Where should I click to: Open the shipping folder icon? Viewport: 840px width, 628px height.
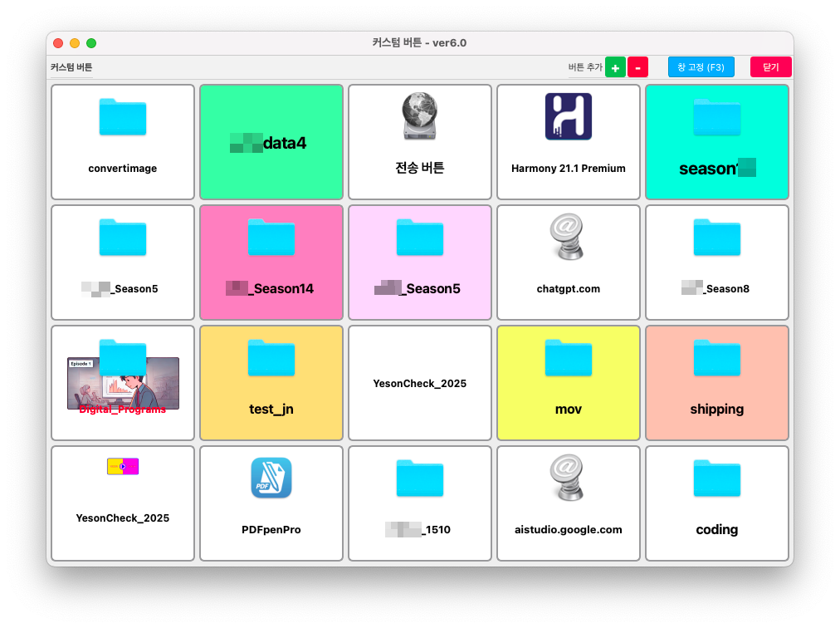pyautogui.click(x=717, y=358)
